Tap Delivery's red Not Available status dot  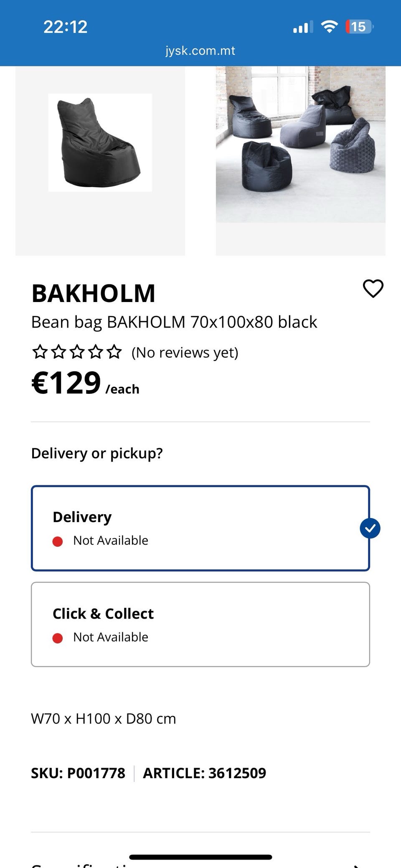click(x=58, y=541)
